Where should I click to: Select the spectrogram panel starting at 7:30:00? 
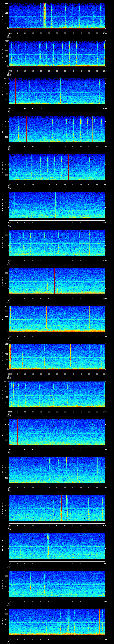pyautogui.click(x=57, y=546)
